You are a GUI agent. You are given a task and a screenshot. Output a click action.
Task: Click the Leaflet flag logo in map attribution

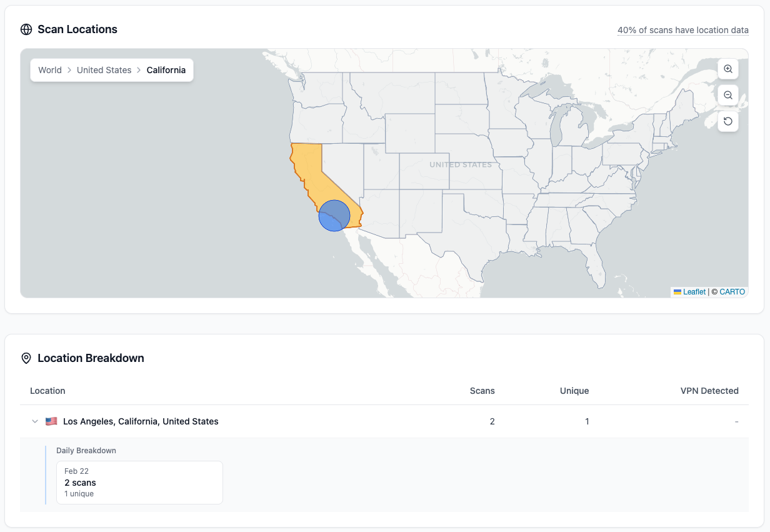coord(677,291)
